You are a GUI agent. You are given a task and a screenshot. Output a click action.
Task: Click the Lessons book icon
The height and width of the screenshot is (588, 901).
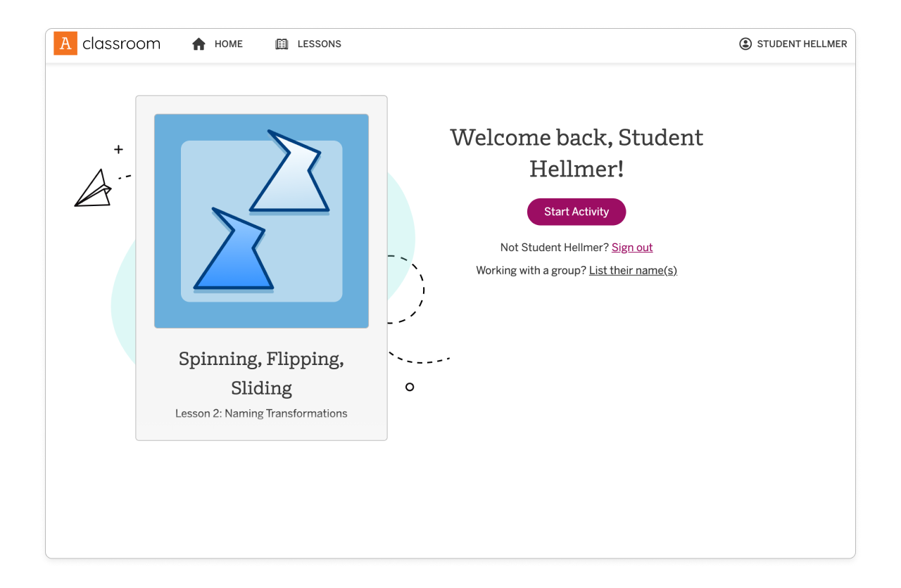tap(282, 44)
